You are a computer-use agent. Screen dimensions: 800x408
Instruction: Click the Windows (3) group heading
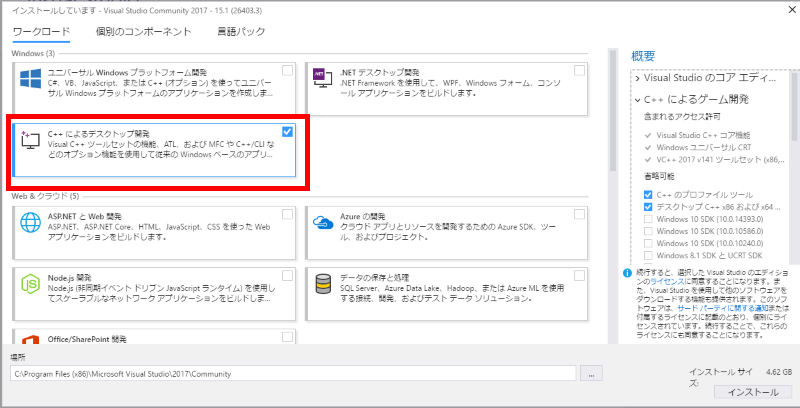tap(33, 53)
